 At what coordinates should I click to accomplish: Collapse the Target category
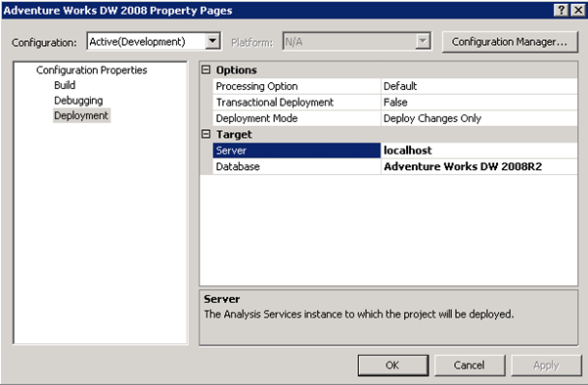coord(205,134)
